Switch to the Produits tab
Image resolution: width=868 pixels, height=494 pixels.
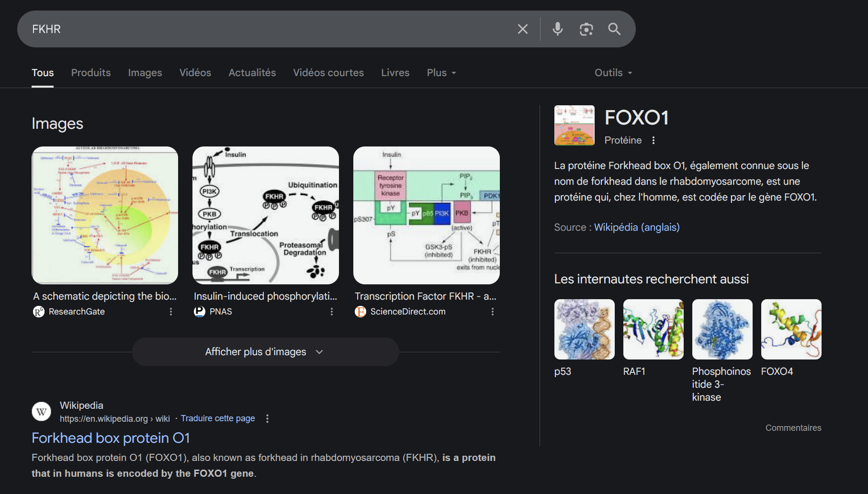pyautogui.click(x=91, y=73)
